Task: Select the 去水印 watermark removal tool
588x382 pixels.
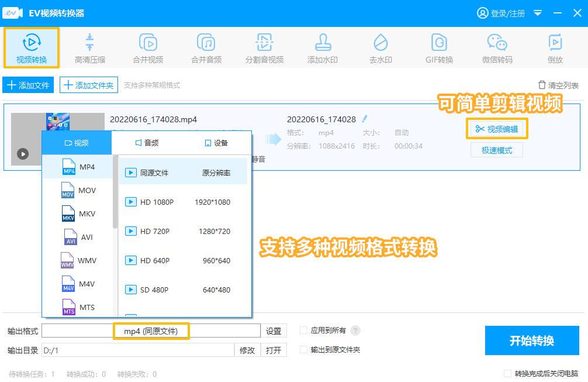Action: 381,48
